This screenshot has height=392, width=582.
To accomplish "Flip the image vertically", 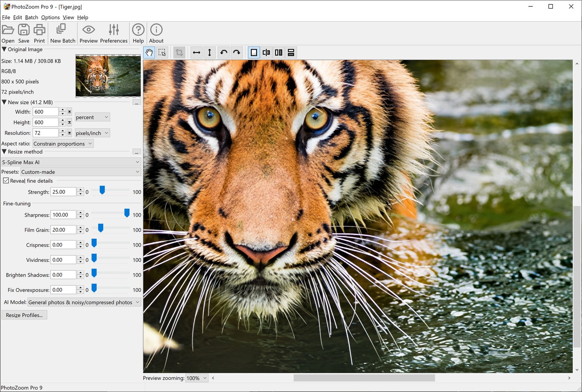I will pyautogui.click(x=209, y=53).
